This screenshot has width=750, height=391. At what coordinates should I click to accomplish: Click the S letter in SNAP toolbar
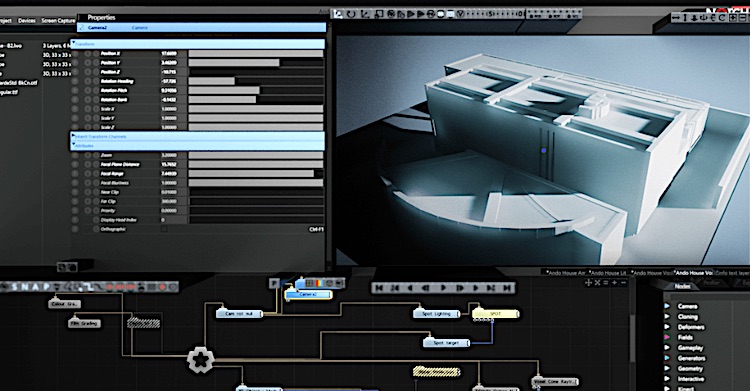click(x=15, y=287)
